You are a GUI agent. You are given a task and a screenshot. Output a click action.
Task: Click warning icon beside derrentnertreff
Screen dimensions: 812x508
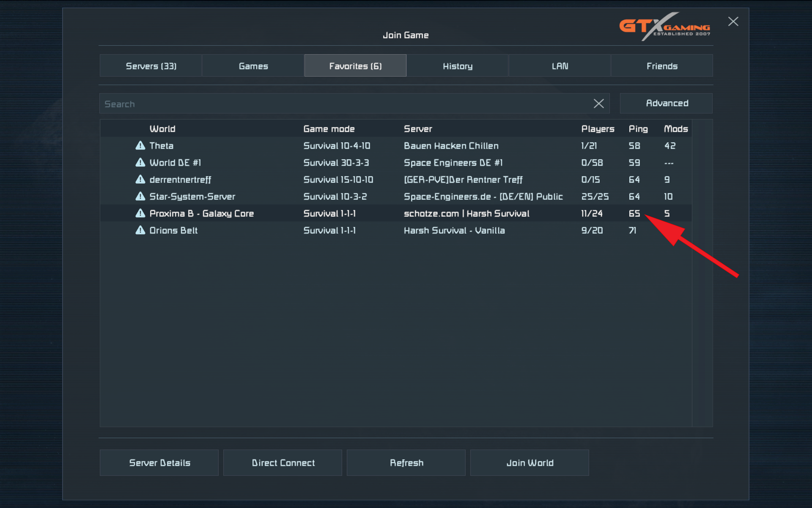140,179
